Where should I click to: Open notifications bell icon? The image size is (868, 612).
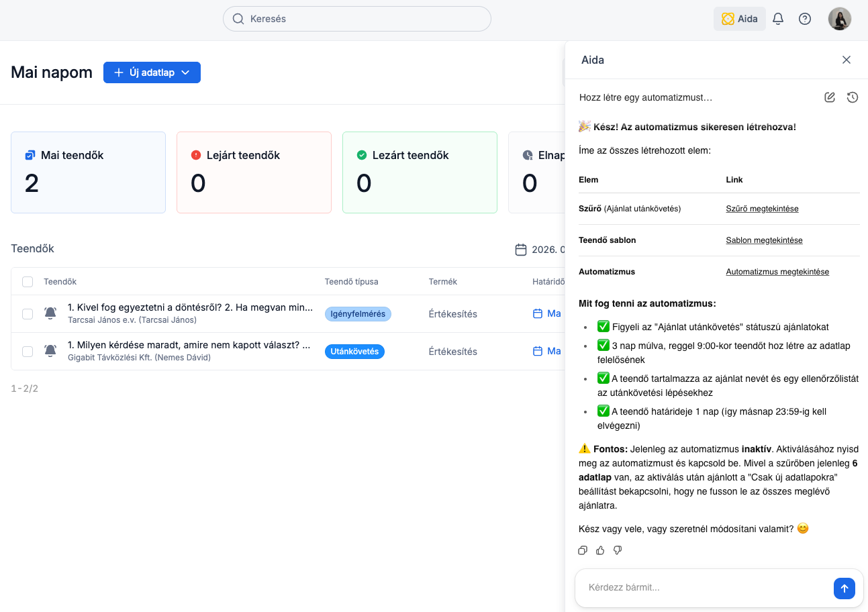click(x=778, y=19)
